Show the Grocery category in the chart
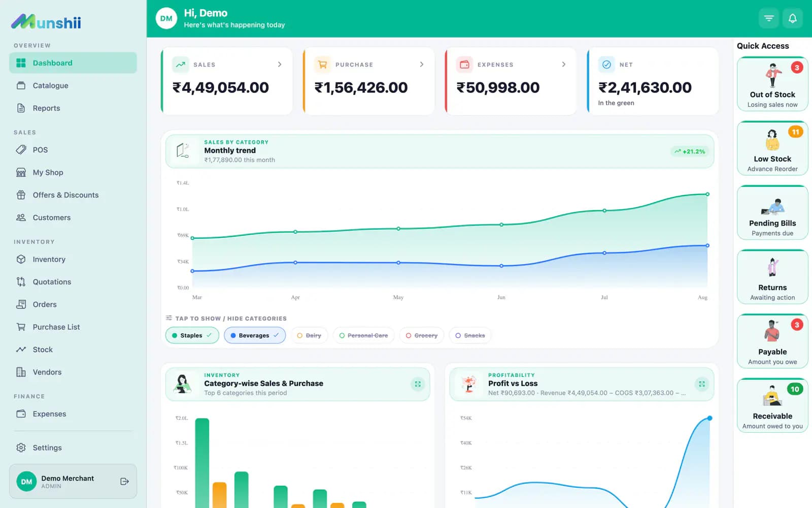The width and height of the screenshot is (812, 508). [422, 335]
